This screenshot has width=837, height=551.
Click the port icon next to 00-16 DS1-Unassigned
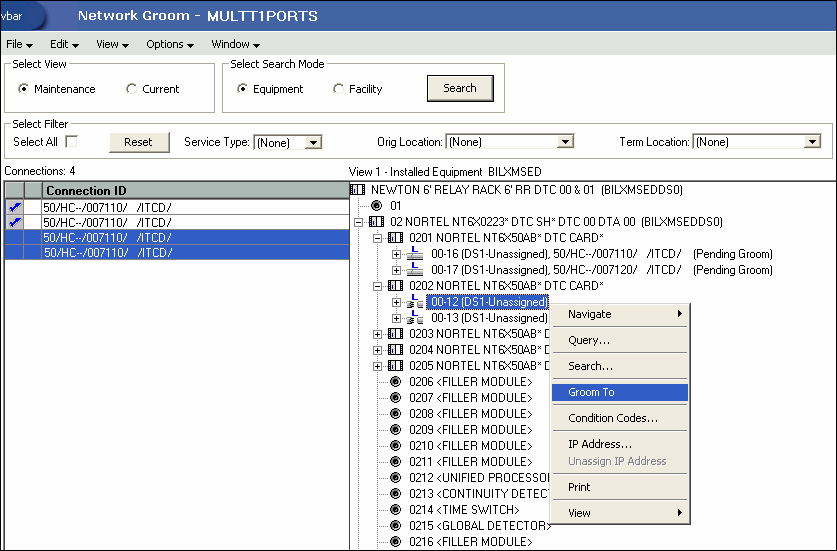pos(417,254)
